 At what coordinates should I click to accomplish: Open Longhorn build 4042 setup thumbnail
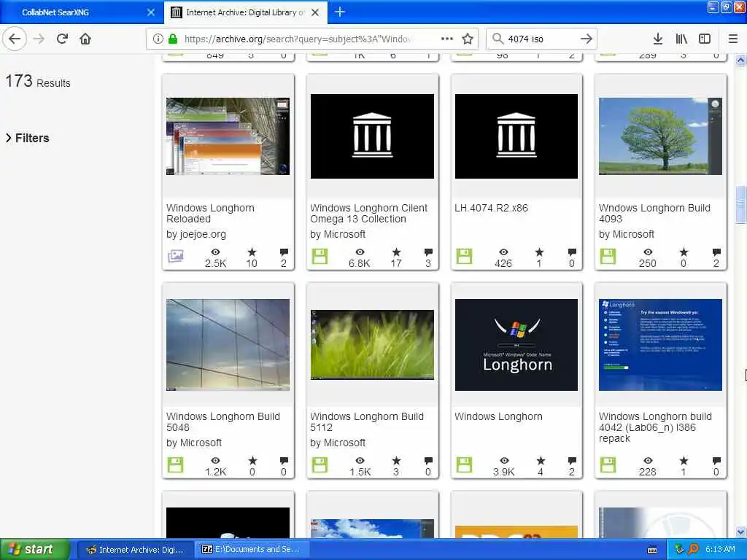point(660,345)
